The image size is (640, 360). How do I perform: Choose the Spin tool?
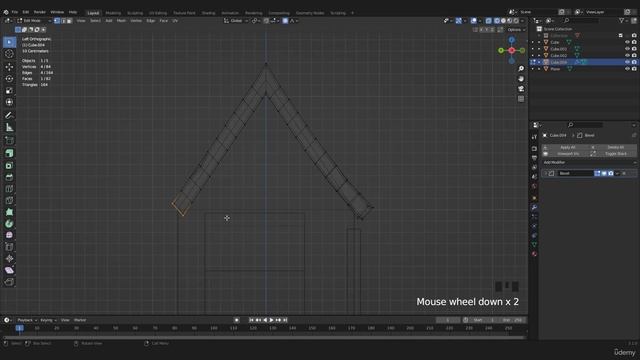(9, 224)
